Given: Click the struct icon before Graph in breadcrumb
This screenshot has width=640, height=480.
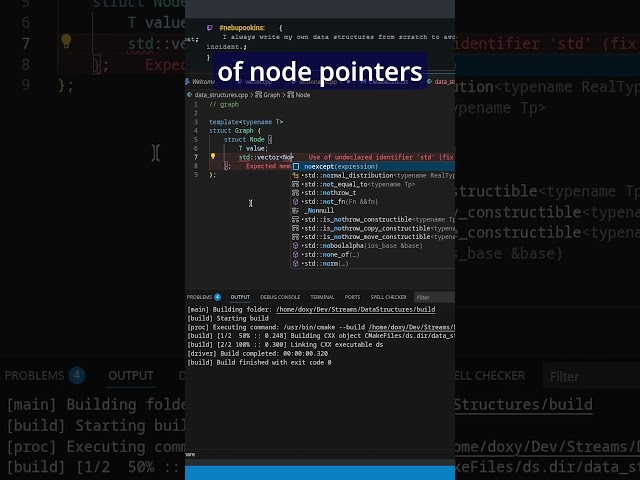Looking at the screenshot, I should click(x=258, y=95).
